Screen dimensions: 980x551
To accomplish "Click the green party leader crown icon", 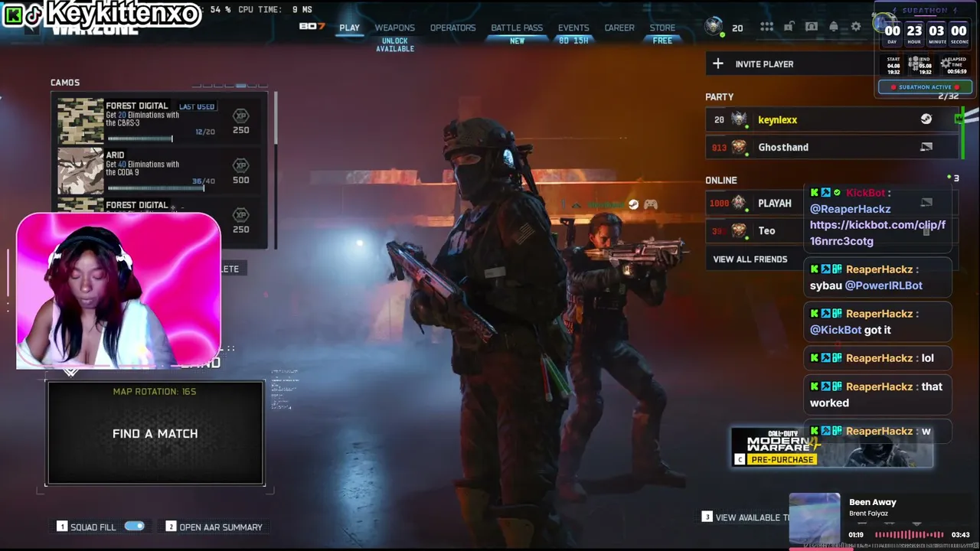I will pos(959,119).
